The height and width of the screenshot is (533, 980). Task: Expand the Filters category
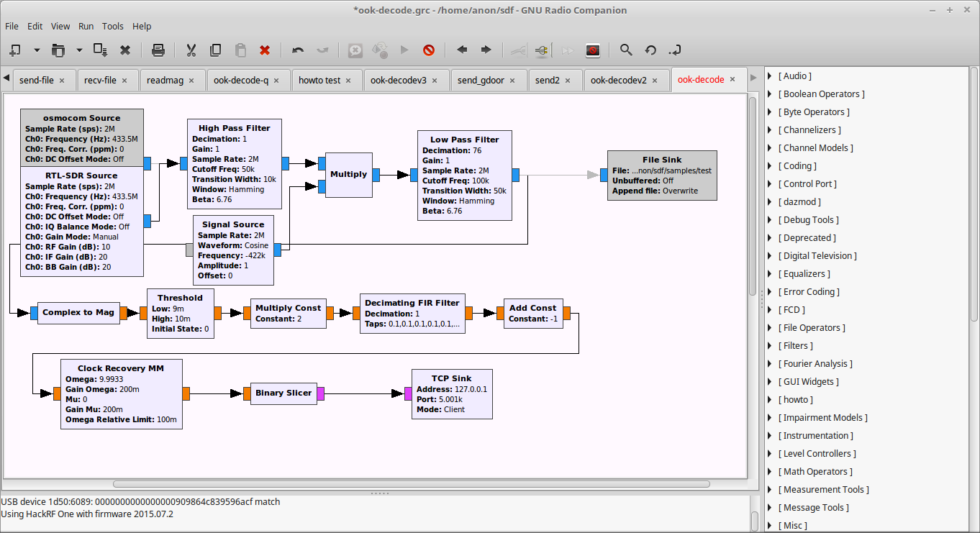click(769, 346)
